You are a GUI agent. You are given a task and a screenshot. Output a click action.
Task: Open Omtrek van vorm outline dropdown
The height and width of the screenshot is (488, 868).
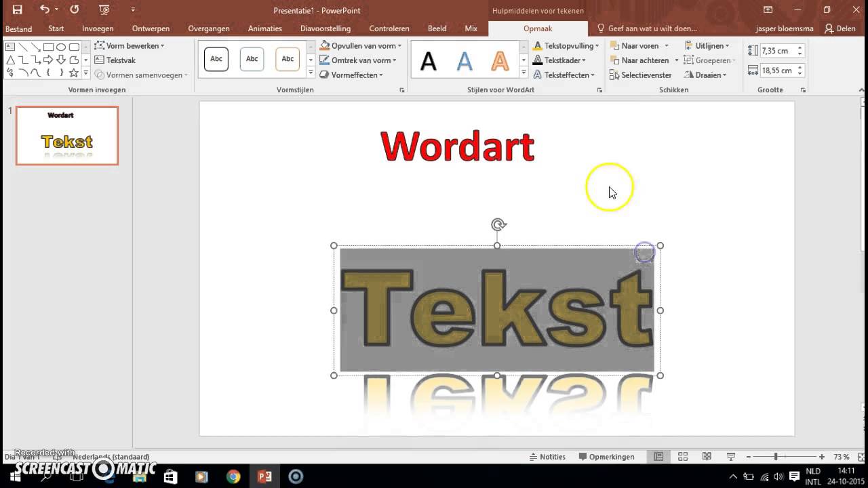tap(358, 60)
